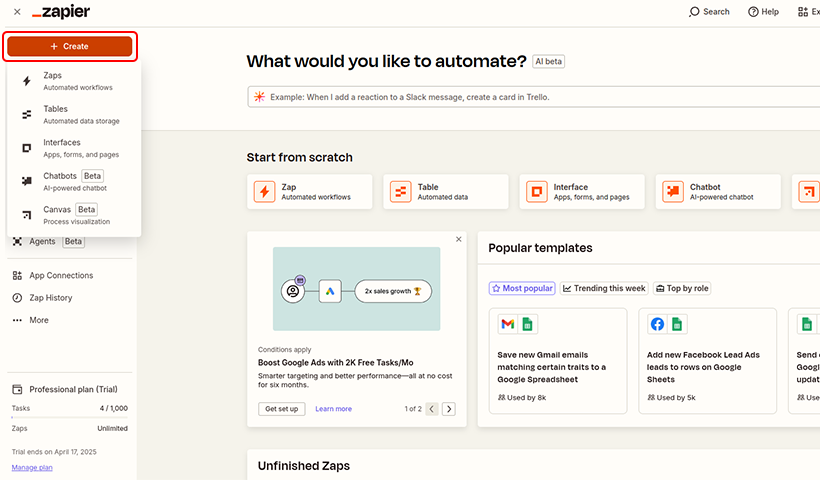Click the Google Ads promo illustration
This screenshot has height=480, width=820.
pyautogui.click(x=356, y=289)
